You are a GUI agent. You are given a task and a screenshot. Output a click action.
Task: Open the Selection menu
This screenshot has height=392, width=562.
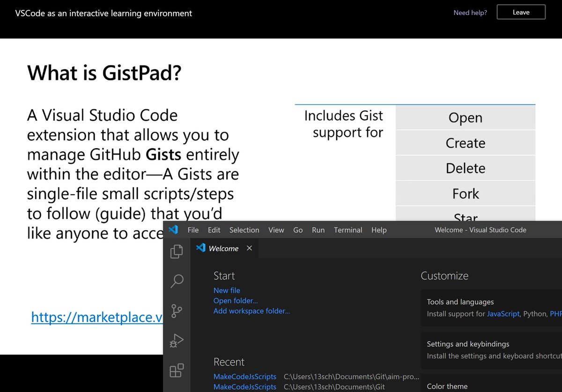tap(244, 230)
